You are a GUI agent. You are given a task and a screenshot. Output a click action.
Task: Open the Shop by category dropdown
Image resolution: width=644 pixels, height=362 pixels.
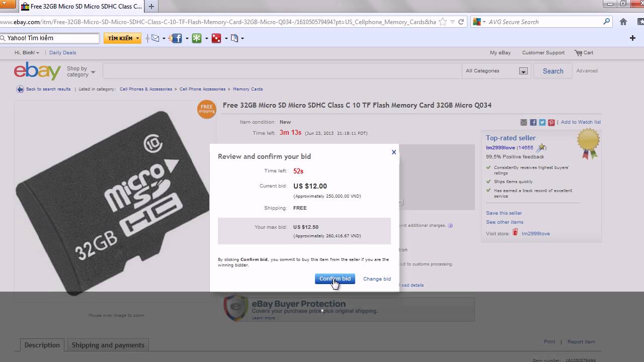pos(81,71)
